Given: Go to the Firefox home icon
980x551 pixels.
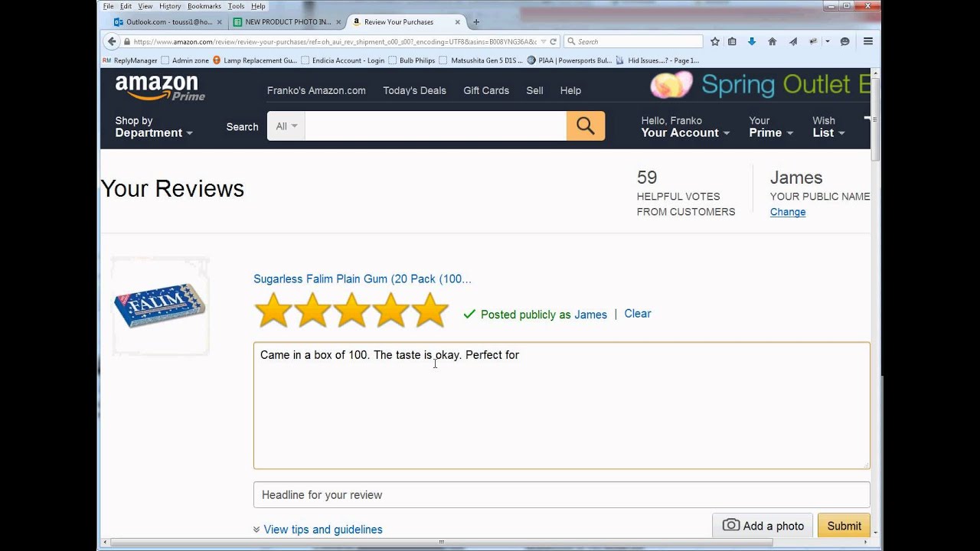Looking at the screenshot, I should click(x=772, y=41).
